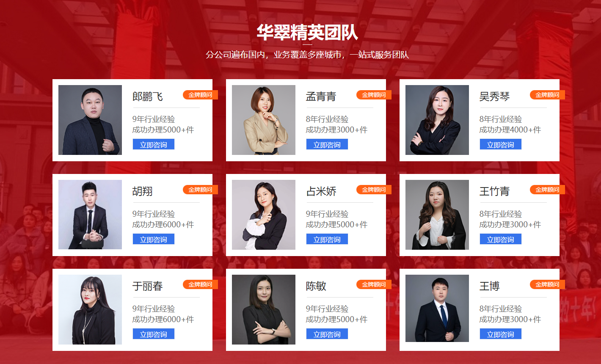Open 孟青青's profile photo
601x364 pixels.
264,120
